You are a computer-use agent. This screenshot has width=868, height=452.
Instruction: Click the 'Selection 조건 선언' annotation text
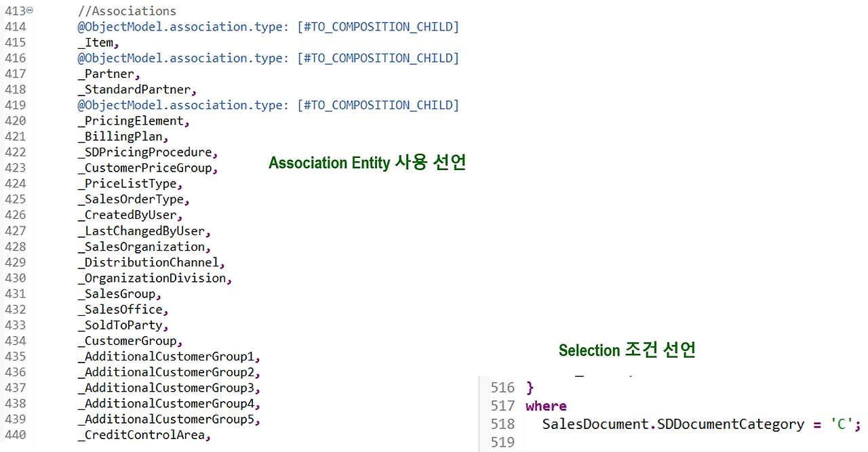point(627,350)
